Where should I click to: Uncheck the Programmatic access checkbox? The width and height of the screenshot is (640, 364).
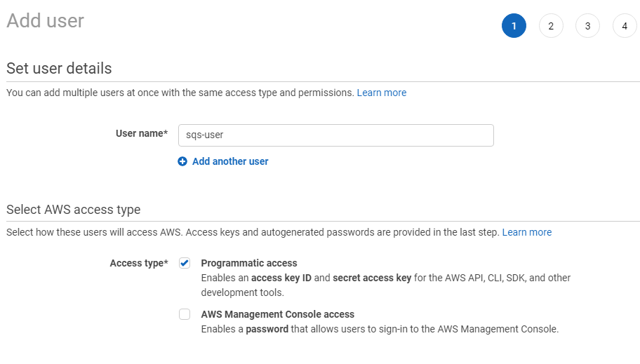point(185,263)
